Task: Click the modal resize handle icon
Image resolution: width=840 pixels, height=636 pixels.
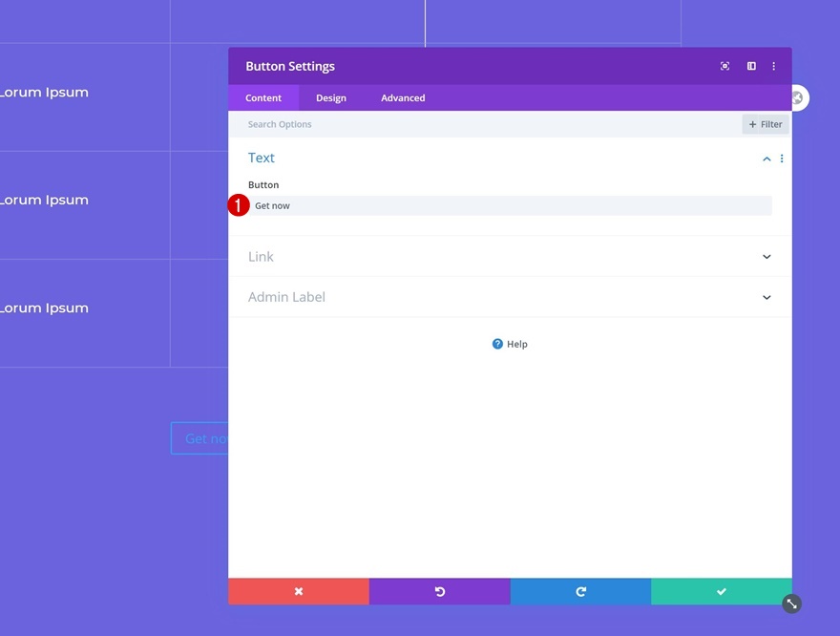Action: [x=791, y=604]
